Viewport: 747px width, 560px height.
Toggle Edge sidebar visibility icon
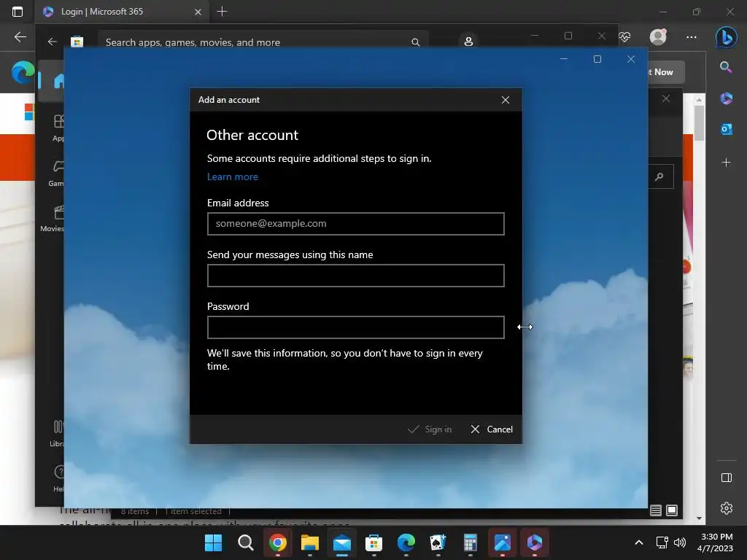[x=727, y=478]
